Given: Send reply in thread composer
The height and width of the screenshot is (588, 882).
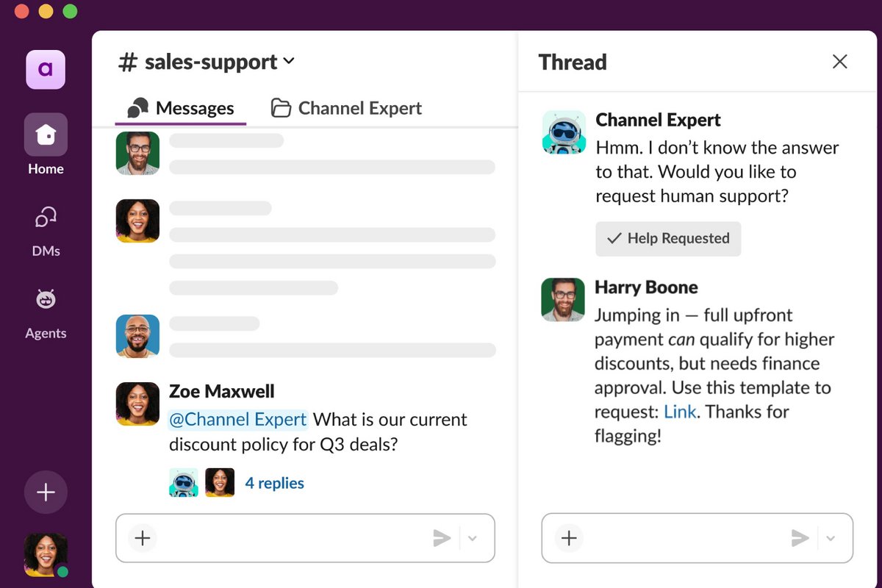Looking at the screenshot, I should pyautogui.click(x=800, y=538).
